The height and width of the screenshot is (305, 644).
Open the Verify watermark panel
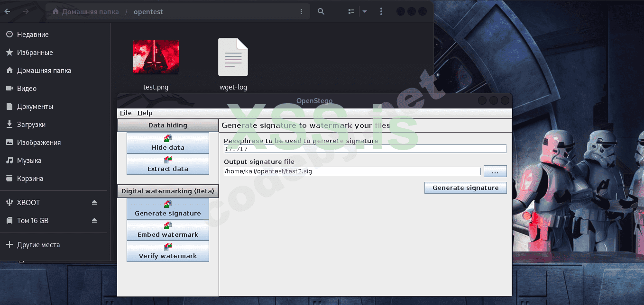pos(168,251)
